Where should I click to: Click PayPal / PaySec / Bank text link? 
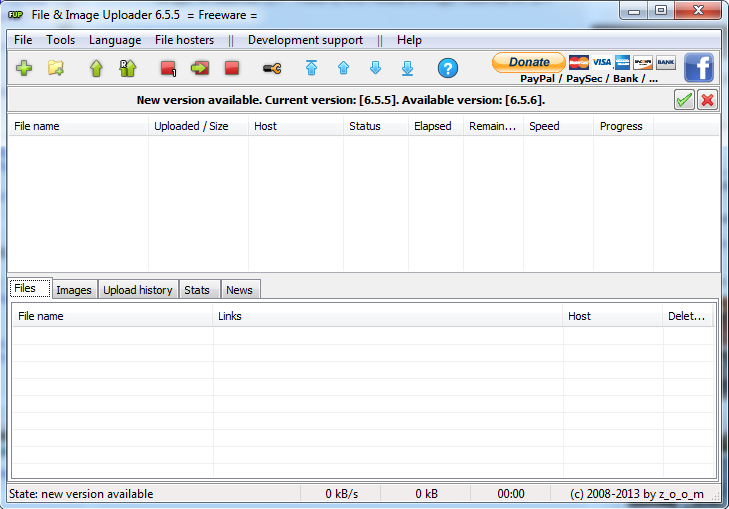click(x=589, y=79)
